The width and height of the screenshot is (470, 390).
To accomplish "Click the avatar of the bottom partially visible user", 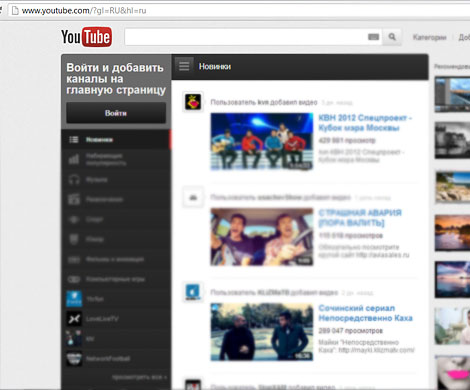I will (x=193, y=384).
